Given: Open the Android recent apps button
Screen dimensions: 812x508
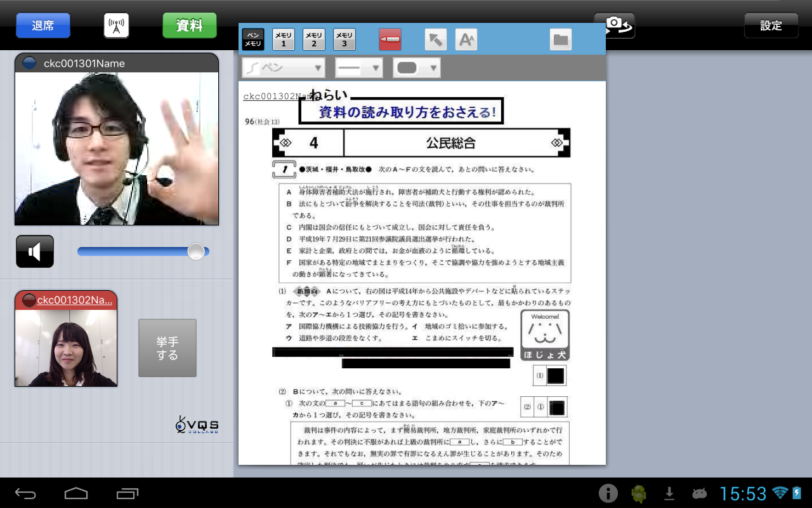Looking at the screenshot, I should [x=128, y=493].
